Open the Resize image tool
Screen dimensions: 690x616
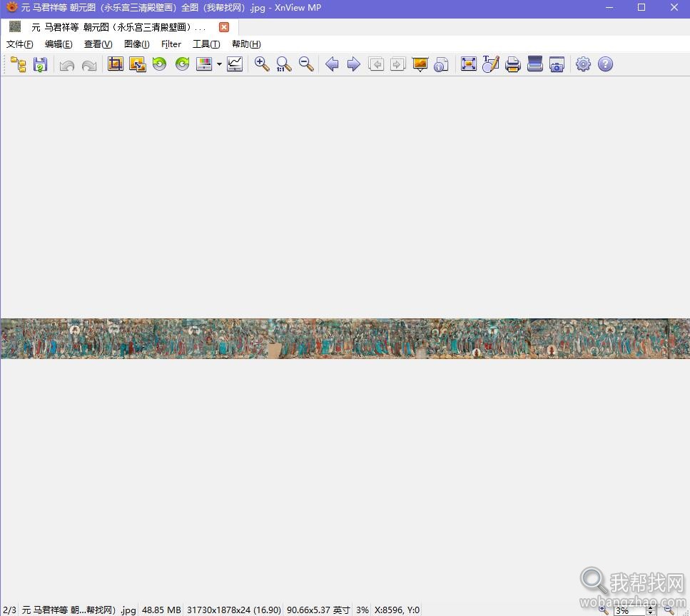point(137,64)
